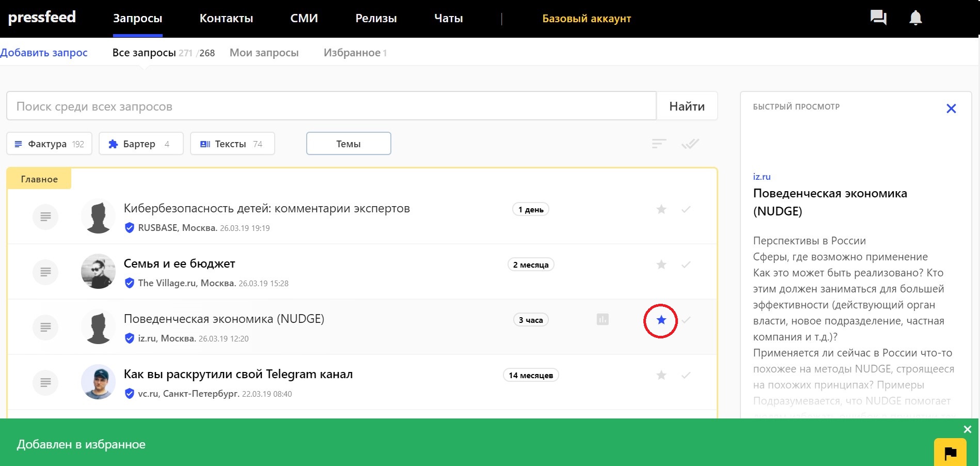Add Кибербезопасность детей request to favorites
The image size is (980, 466).
pyautogui.click(x=661, y=210)
